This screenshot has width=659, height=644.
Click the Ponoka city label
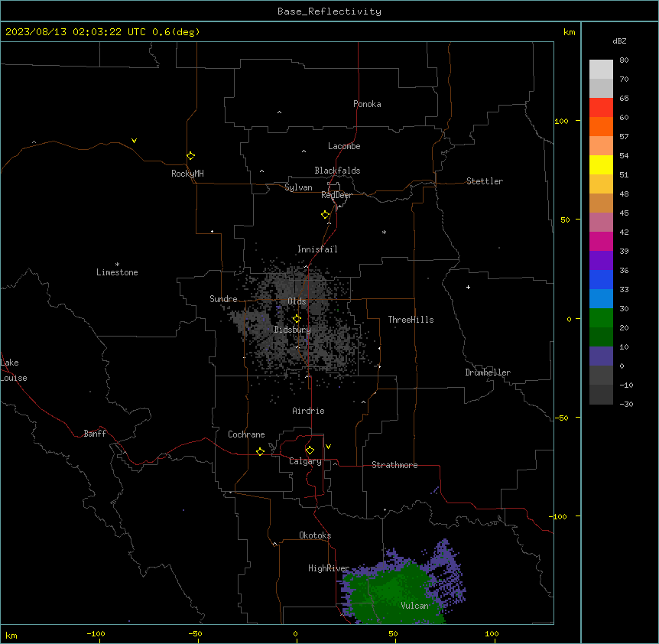[x=367, y=104]
